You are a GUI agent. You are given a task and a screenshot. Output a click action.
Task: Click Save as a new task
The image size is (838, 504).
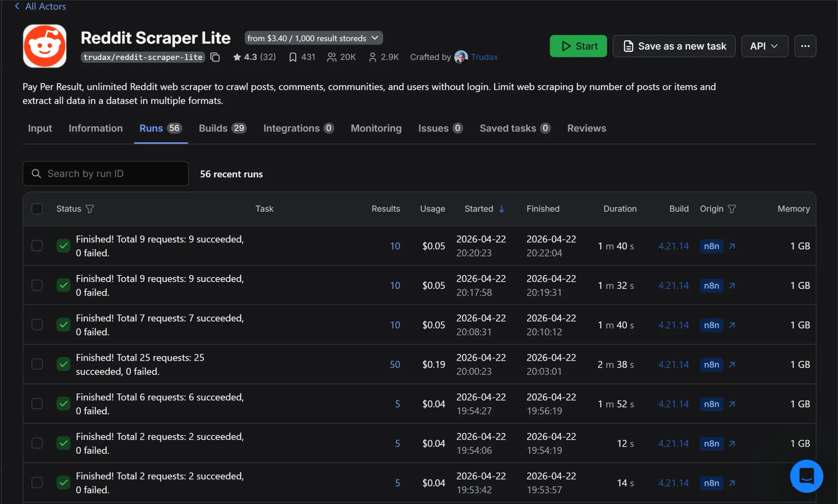[x=674, y=46]
